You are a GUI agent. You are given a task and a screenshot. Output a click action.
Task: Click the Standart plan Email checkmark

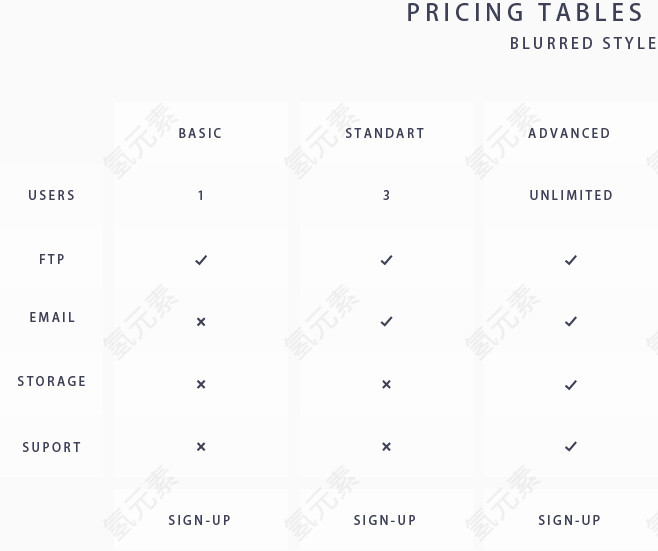click(386, 322)
